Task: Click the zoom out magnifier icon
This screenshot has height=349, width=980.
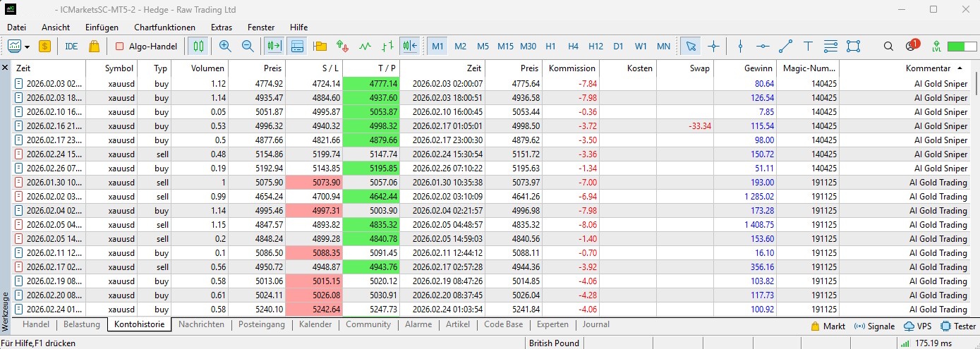Action: pos(248,46)
